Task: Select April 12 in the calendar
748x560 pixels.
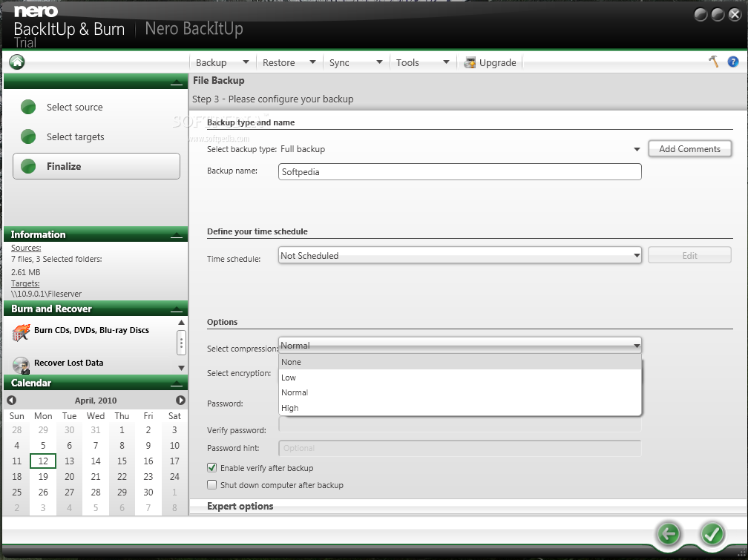Action: pos(43,461)
